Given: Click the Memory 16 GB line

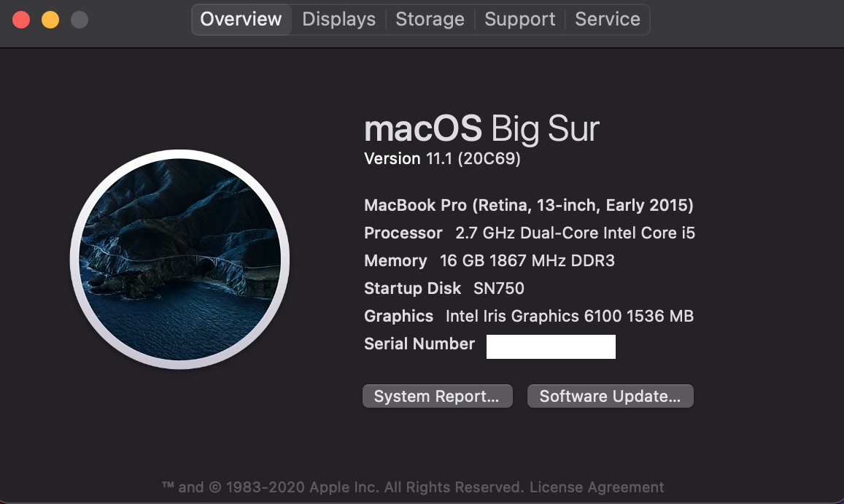Looking at the screenshot, I should [x=489, y=261].
